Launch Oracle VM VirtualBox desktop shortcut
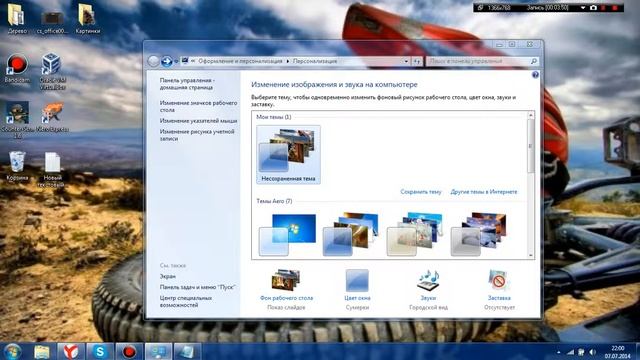 52,71
